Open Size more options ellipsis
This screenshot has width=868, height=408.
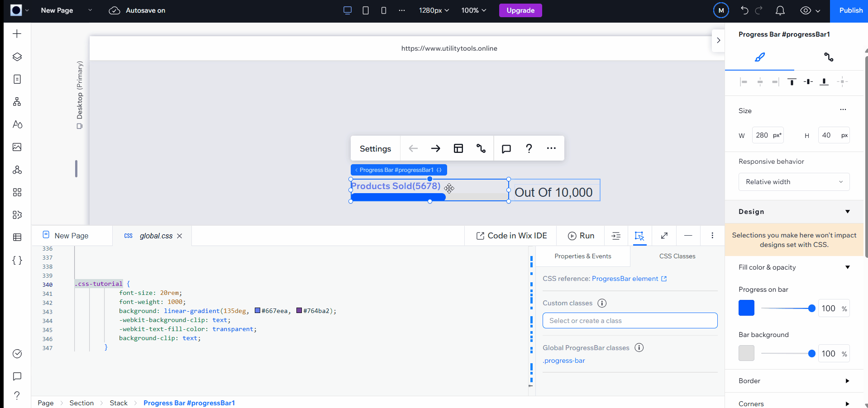[x=843, y=109]
